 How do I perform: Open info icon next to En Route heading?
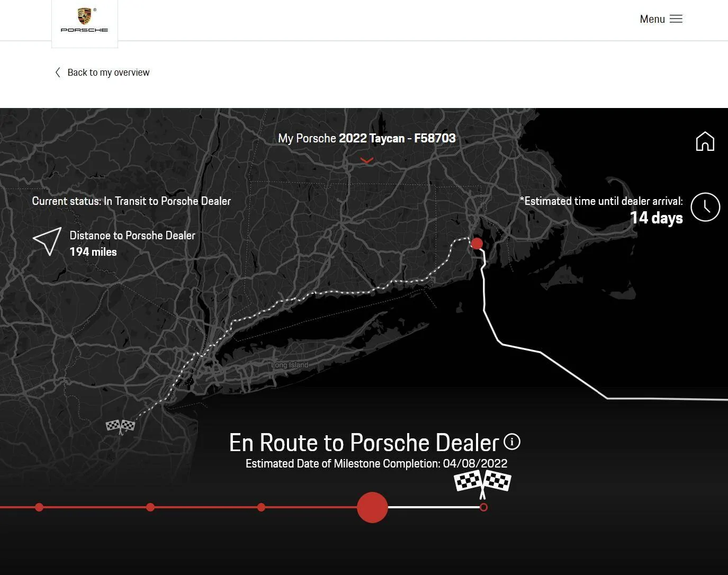pyautogui.click(x=512, y=442)
